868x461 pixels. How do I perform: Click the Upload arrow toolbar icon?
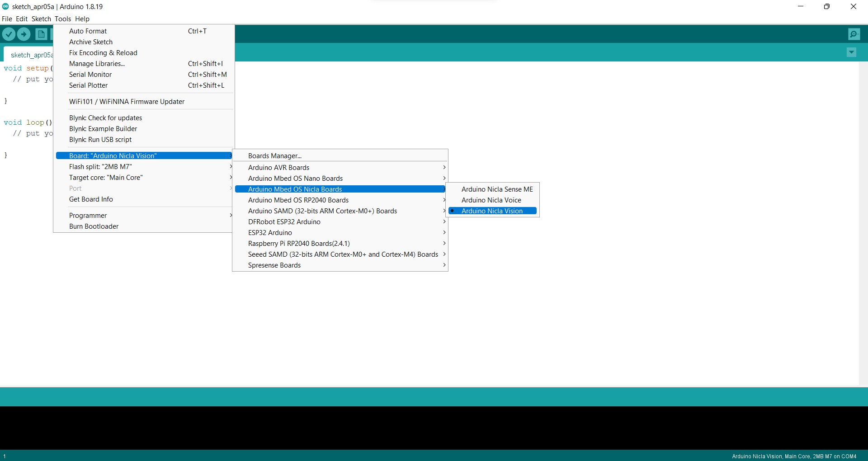coord(24,34)
